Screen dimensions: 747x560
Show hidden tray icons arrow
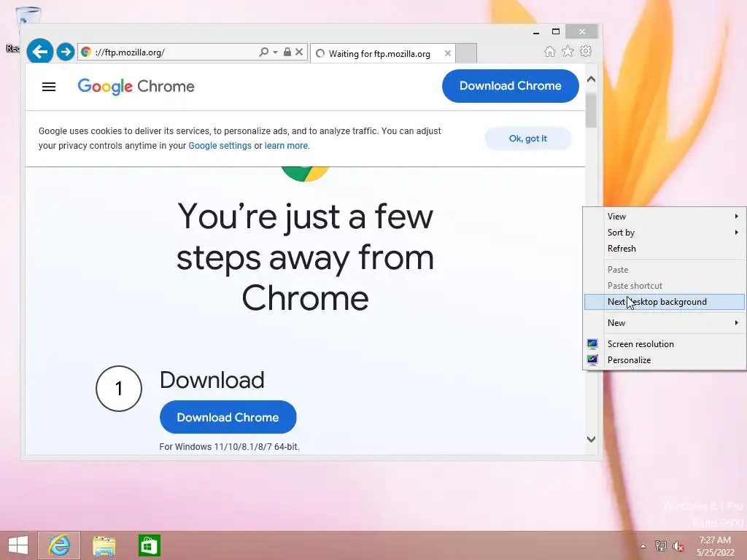(643, 546)
